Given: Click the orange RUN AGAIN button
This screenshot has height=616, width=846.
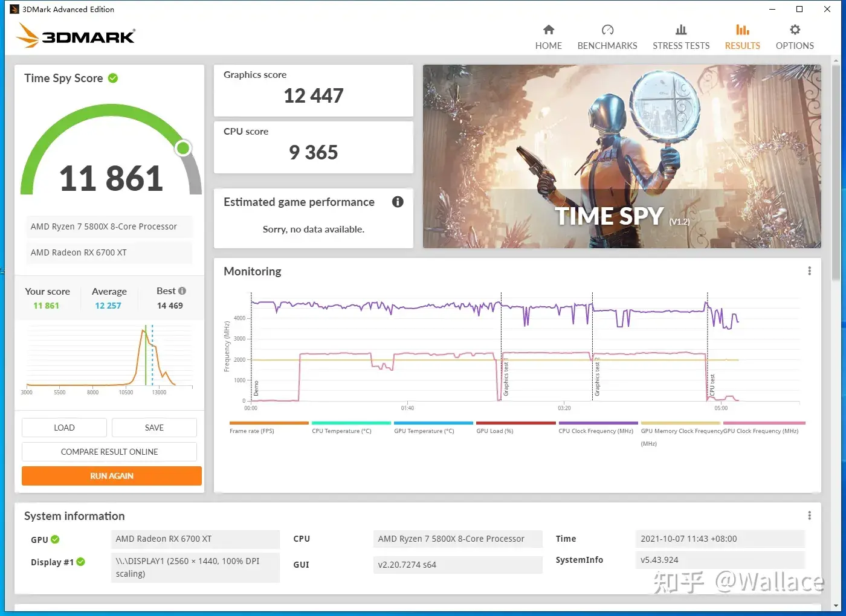Looking at the screenshot, I should point(112,476).
